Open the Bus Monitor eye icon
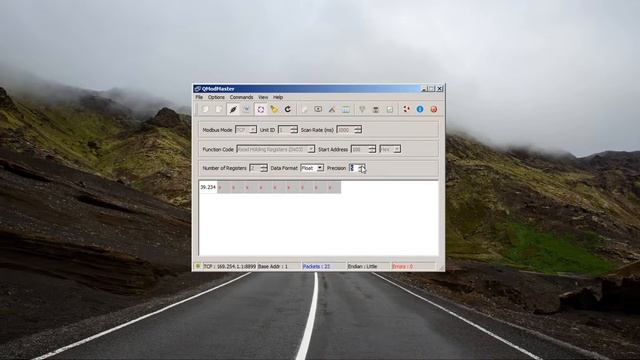 pos(318,109)
